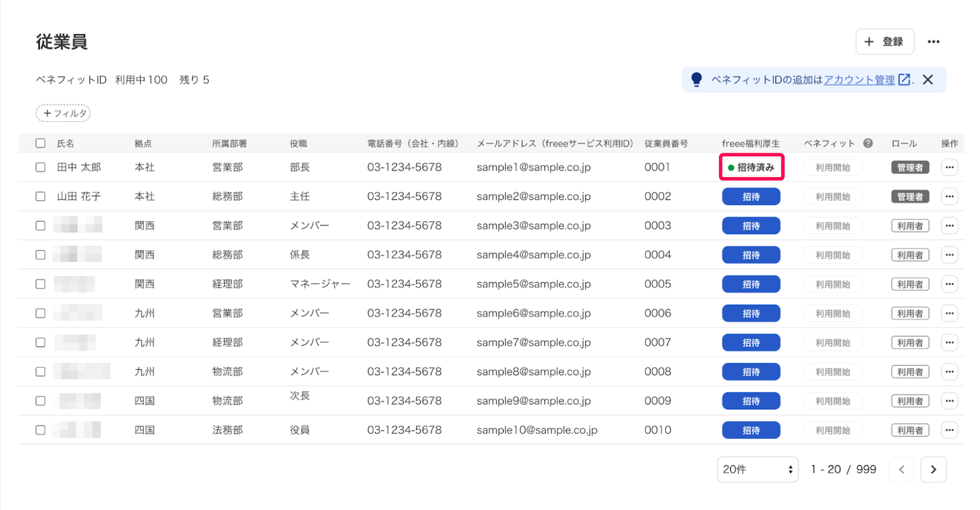The height and width of the screenshot is (510, 980).
Task: Click the name 田中 太郎
Action: pos(79,167)
